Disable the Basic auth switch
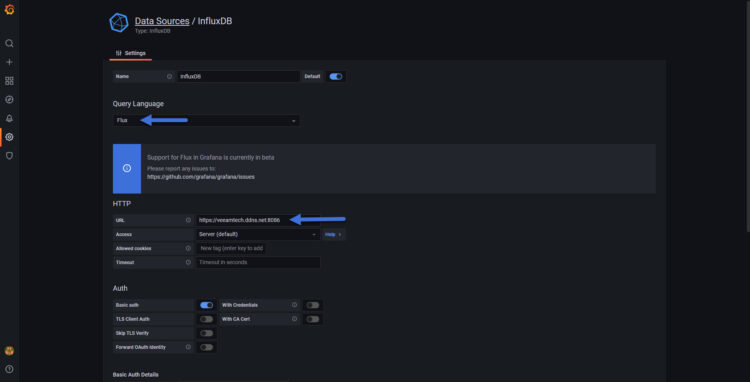 pyautogui.click(x=207, y=305)
